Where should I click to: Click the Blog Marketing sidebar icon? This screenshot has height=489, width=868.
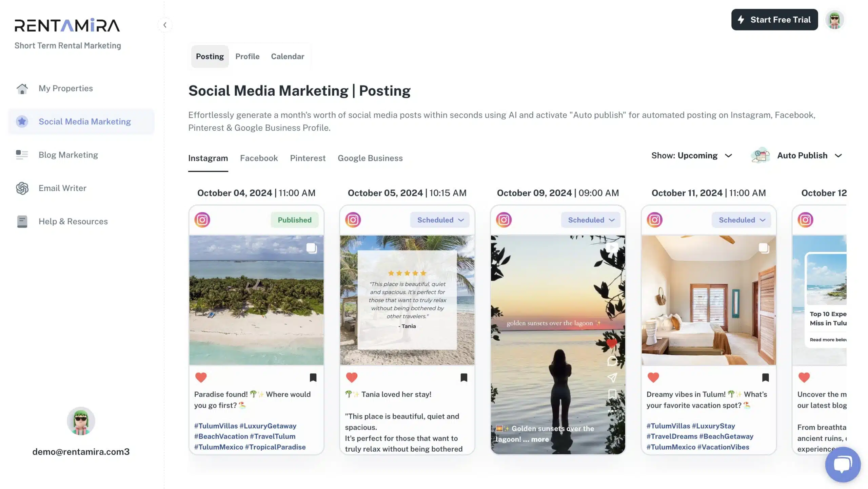[22, 155]
